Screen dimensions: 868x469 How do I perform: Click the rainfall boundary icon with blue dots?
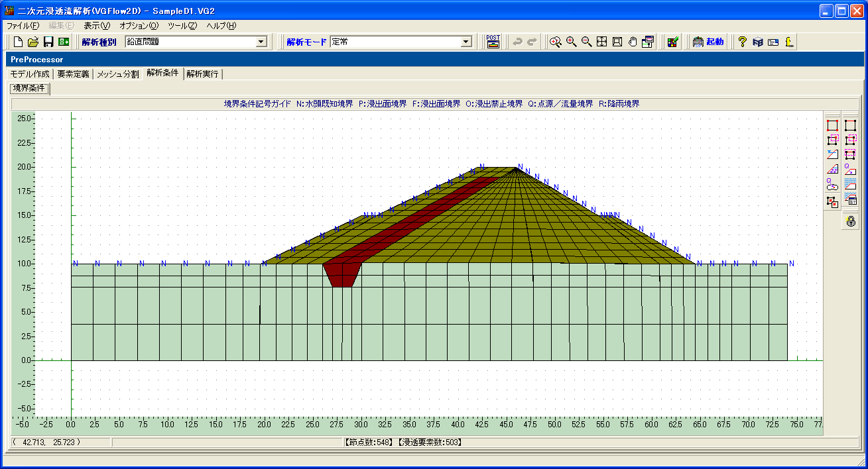[850, 184]
